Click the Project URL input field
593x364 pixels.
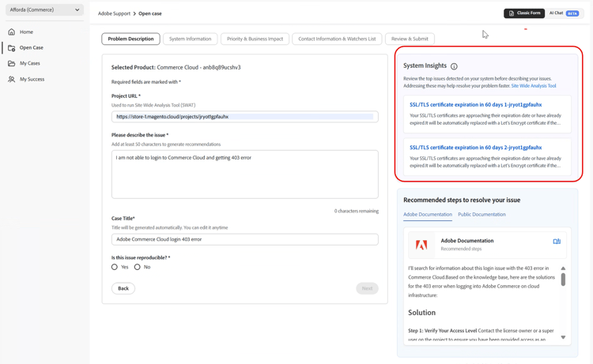(244, 117)
